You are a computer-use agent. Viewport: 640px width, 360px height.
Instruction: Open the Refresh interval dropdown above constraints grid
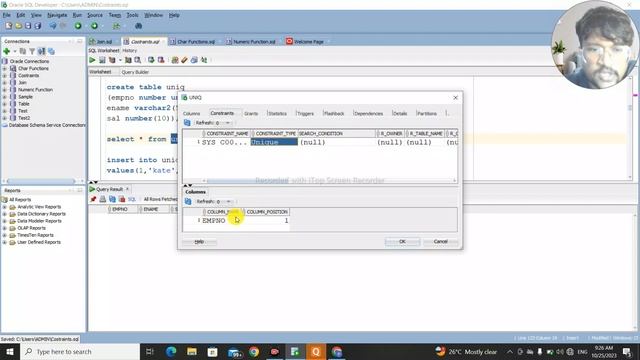coord(228,123)
